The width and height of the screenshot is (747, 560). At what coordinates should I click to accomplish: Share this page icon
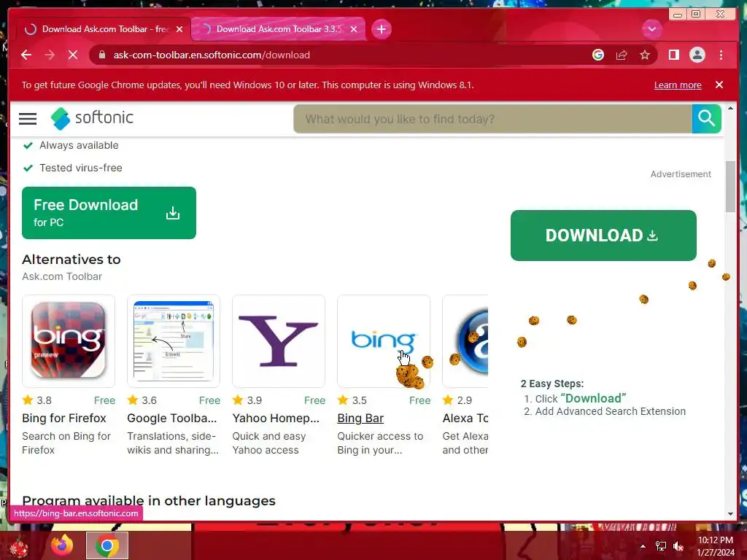622,55
